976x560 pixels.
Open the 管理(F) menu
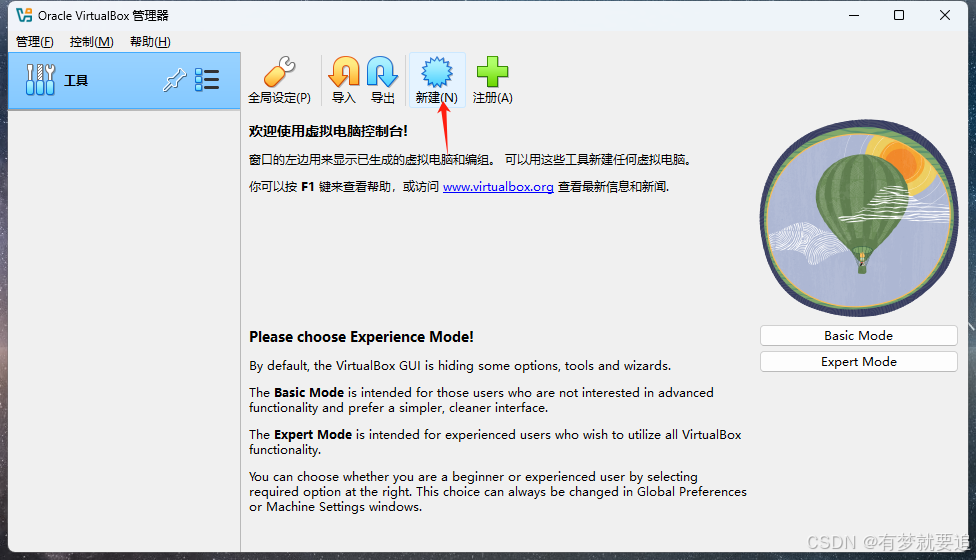pos(35,42)
